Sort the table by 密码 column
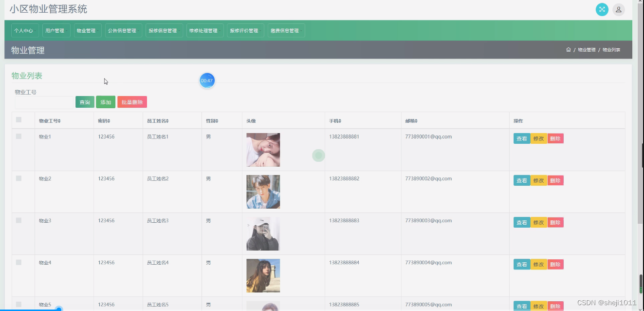Image resolution: width=644 pixels, height=311 pixels. [x=110, y=120]
